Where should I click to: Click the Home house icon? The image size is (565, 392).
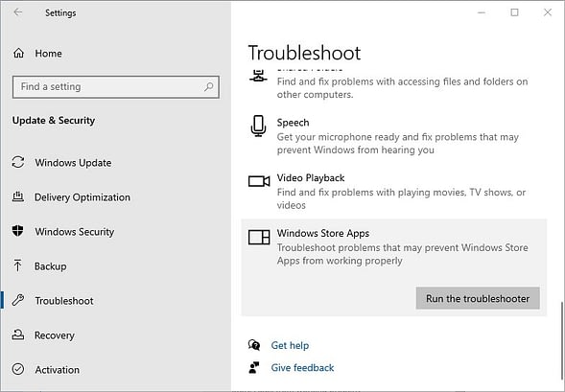[x=18, y=54]
